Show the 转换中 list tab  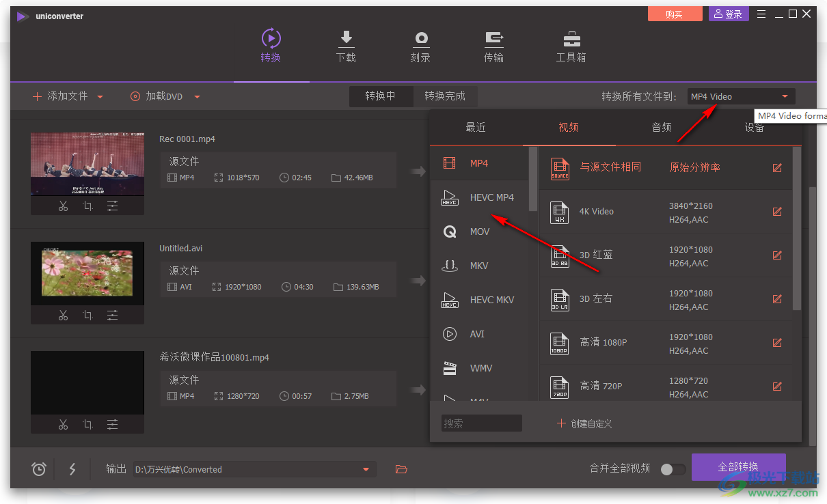pyautogui.click(x=380, y=96)
